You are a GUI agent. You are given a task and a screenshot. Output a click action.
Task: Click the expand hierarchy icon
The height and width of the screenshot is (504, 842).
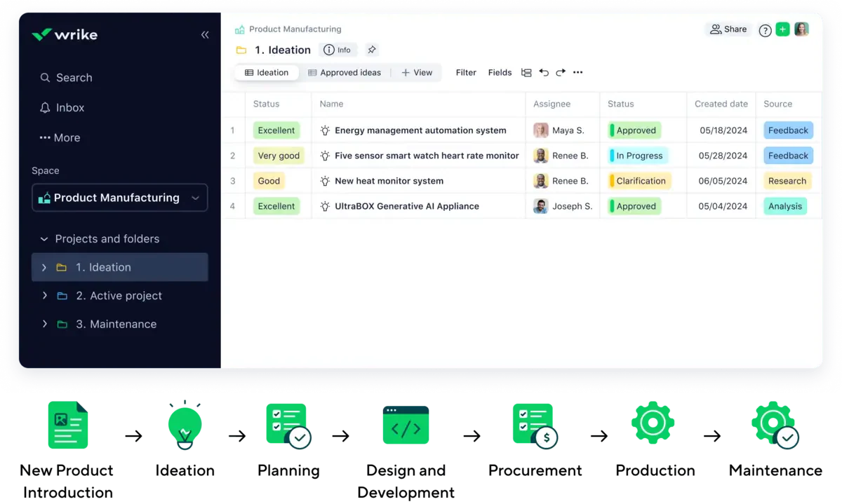[526, 72]
